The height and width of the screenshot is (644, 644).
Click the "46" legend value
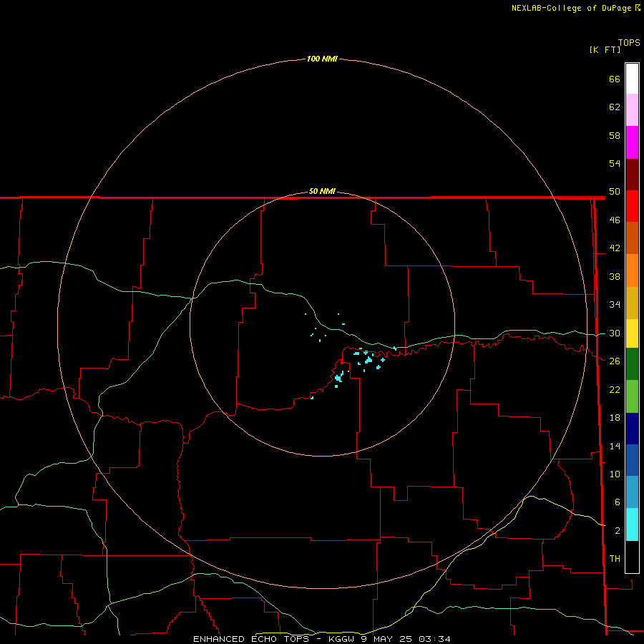tap(615, 220)
